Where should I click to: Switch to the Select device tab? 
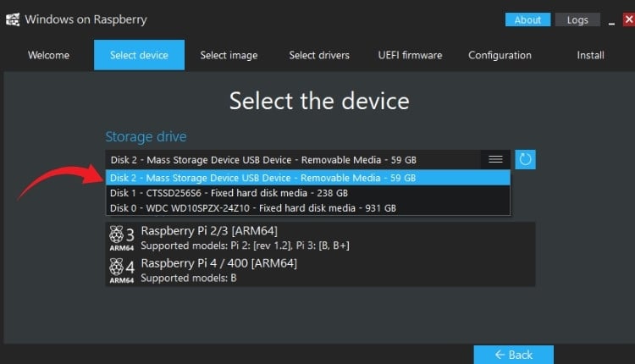click(x=139, y=55)
